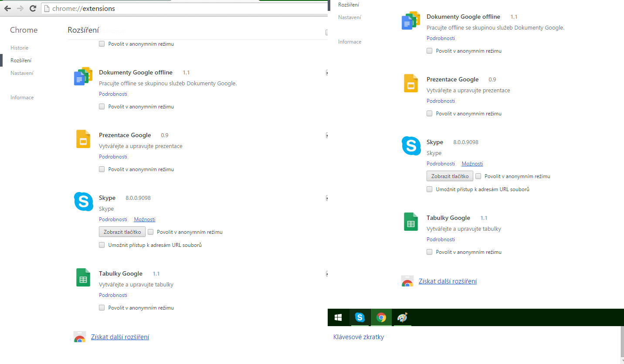Enable Skype file URL access, right view

(429, 189)
